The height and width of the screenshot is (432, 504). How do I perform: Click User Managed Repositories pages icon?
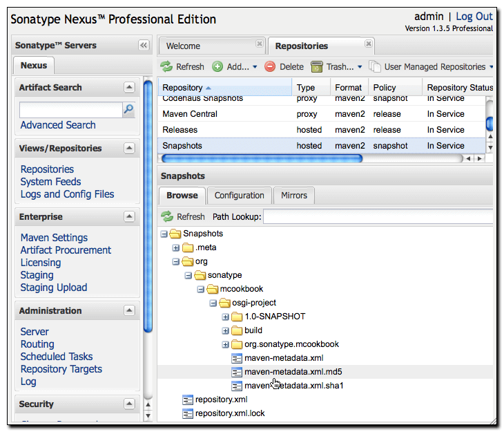(375, 66)
